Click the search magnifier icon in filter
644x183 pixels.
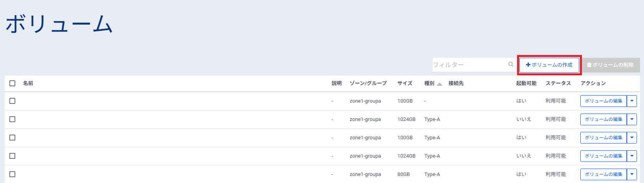pyautogui.click(x=510, y=64)
